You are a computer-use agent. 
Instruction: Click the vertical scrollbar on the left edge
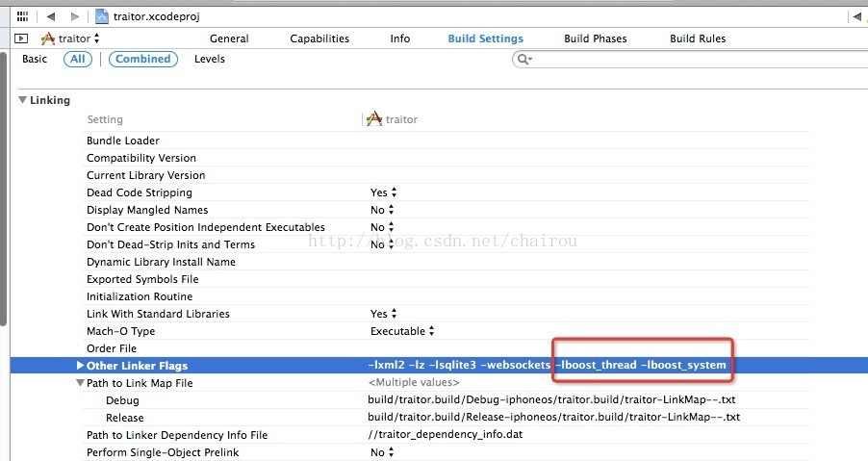pos(3,189)
